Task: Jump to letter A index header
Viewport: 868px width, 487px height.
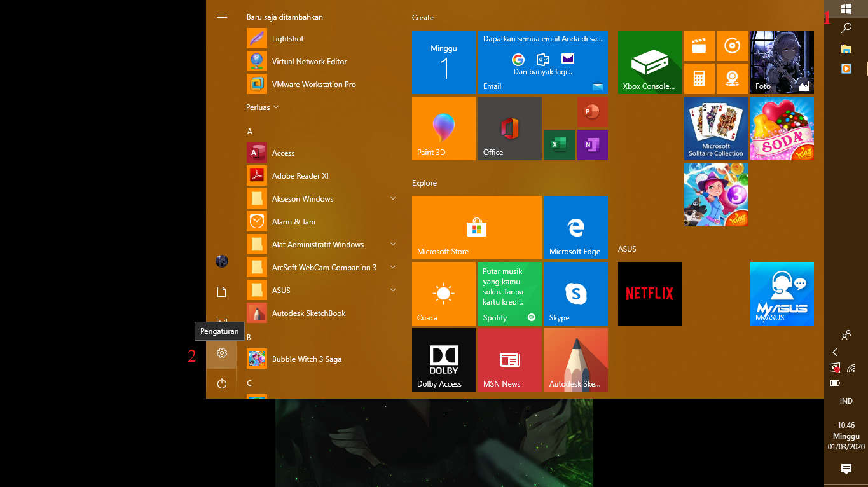Action: coord(250,132)
